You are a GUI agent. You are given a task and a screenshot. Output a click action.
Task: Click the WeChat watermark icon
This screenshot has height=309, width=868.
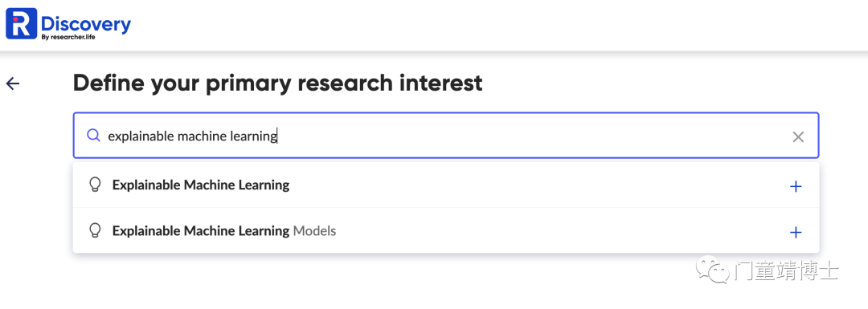(x=712, y=270)
